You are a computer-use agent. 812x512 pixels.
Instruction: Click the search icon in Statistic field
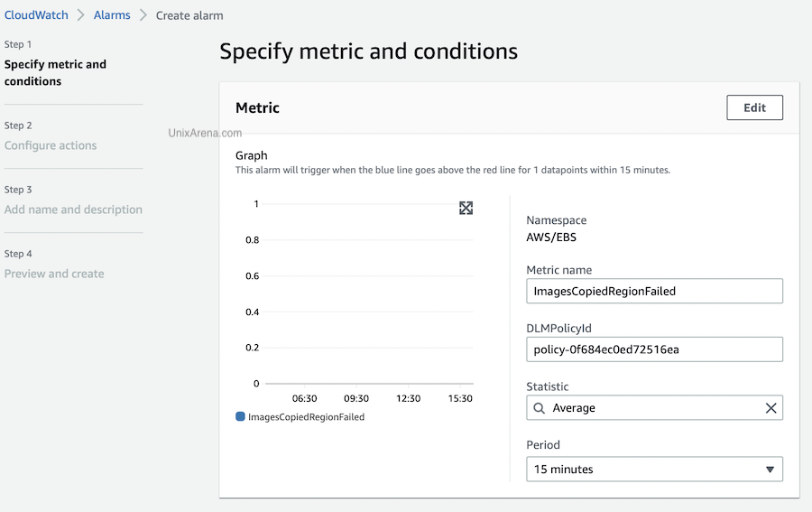(540, 408)
